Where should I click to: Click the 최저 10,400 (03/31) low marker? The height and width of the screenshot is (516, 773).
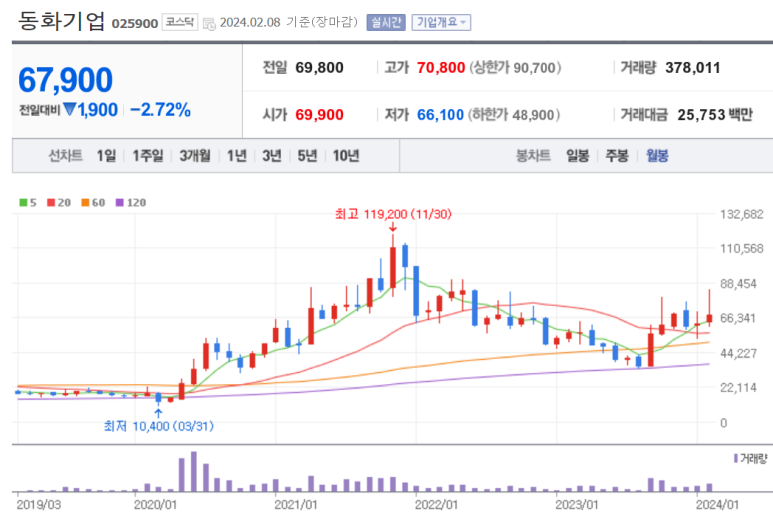(159, 426)
